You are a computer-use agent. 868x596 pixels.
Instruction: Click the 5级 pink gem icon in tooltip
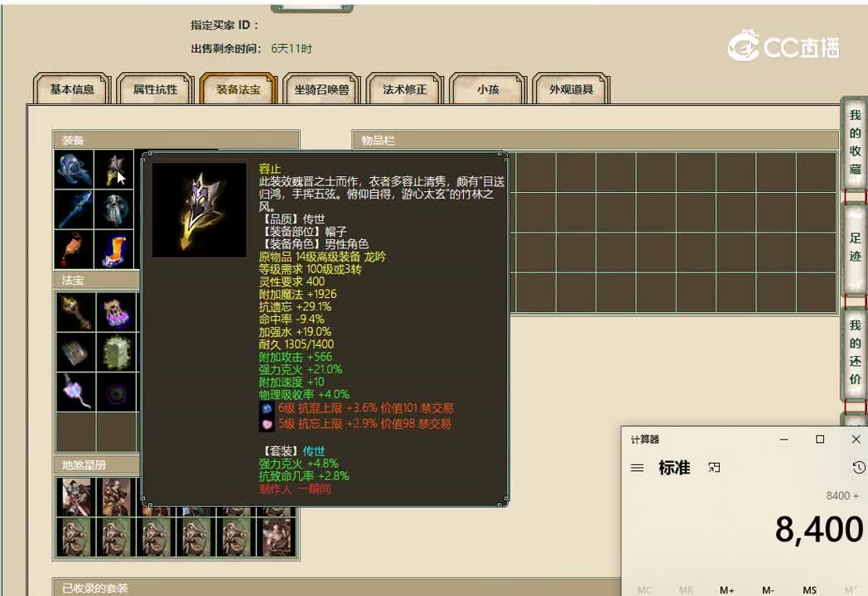267,424
